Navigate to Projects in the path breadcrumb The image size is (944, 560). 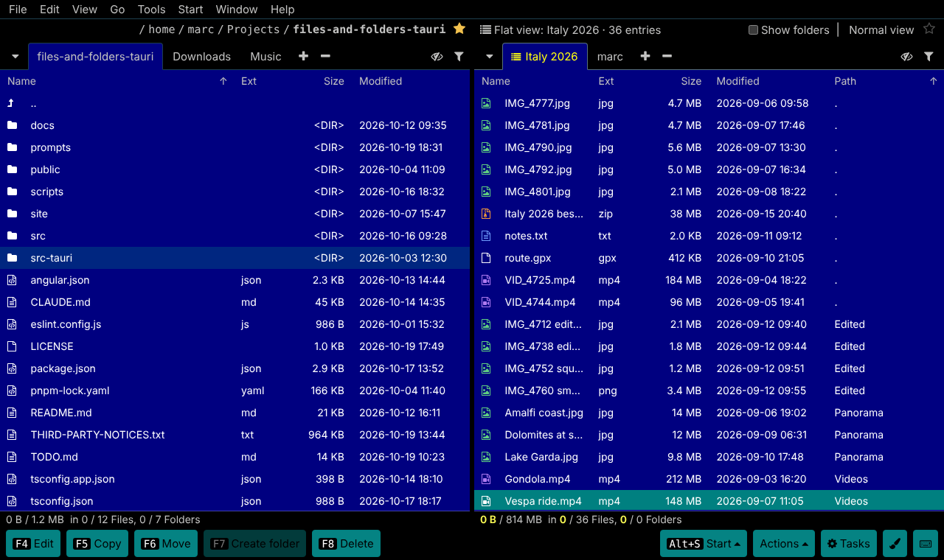[253, 29]
